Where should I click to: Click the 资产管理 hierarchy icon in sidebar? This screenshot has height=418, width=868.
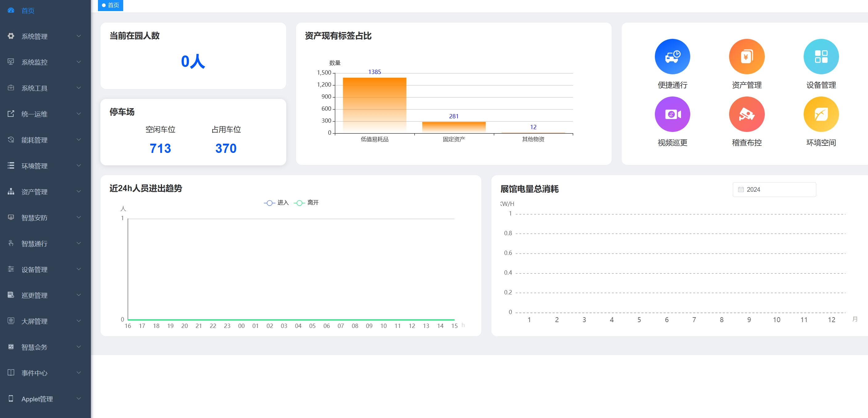(11, 191)
